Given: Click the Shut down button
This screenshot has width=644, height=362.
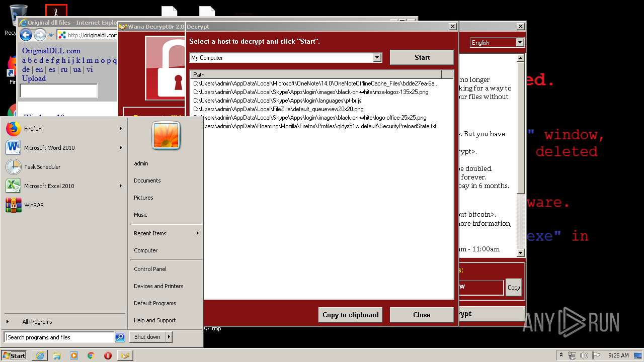Looking at the screenshot, I should coord(147,337).
